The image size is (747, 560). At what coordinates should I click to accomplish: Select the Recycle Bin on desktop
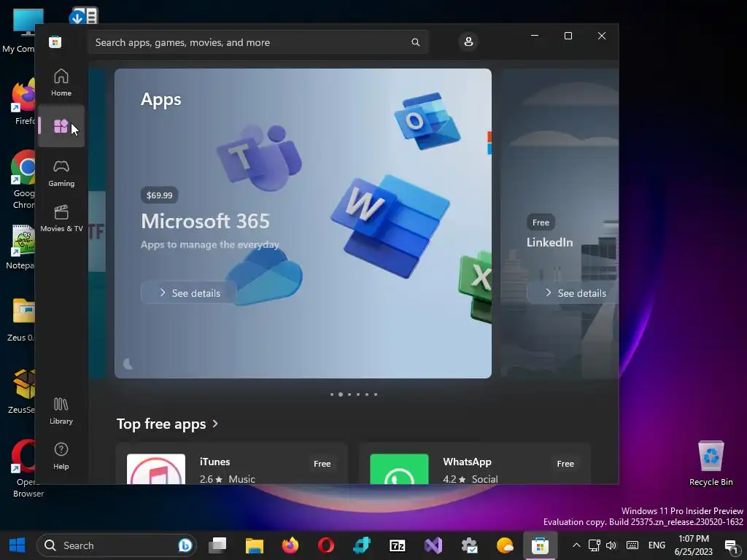tap(711, 463)
